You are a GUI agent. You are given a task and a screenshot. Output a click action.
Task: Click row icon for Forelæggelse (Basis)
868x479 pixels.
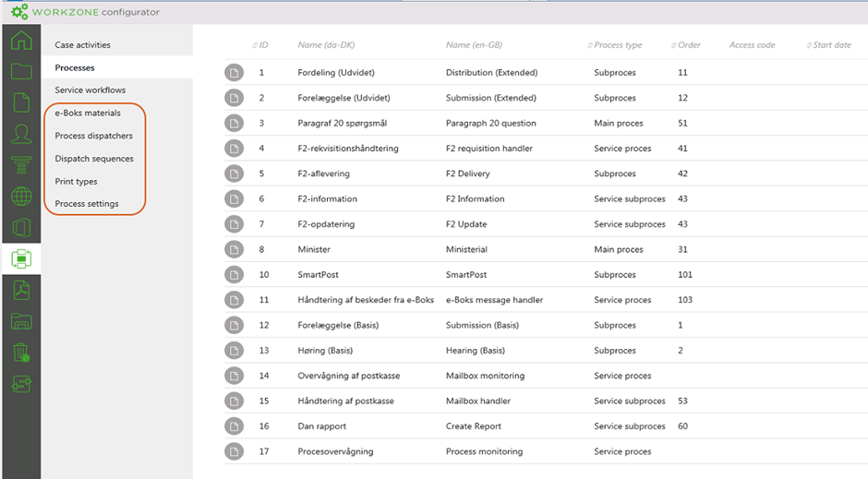click(235, 325)
